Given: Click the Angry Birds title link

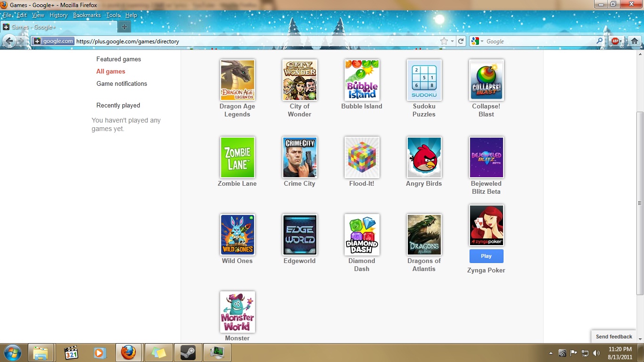Looking at the screenshot, I should (x=424, y=183).
